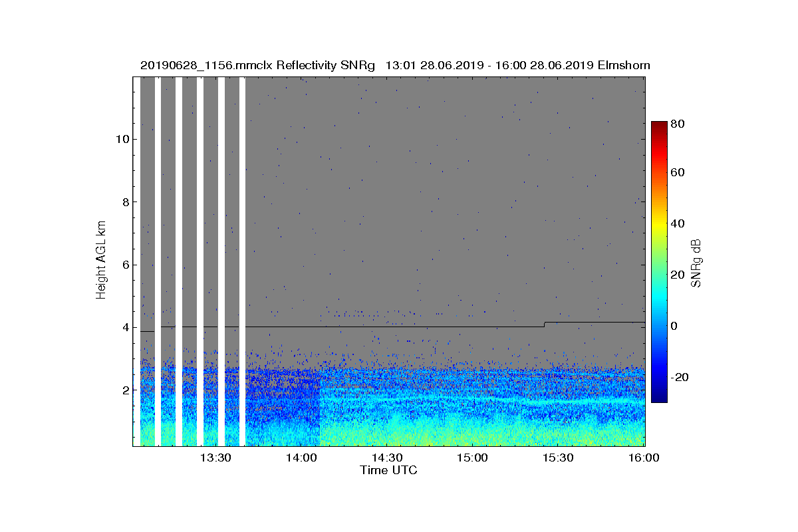This screenshot has width=798, height=532.
Task: Click the plot title text starting 20190628_1156.mmclx
Action: coord(395,65)
